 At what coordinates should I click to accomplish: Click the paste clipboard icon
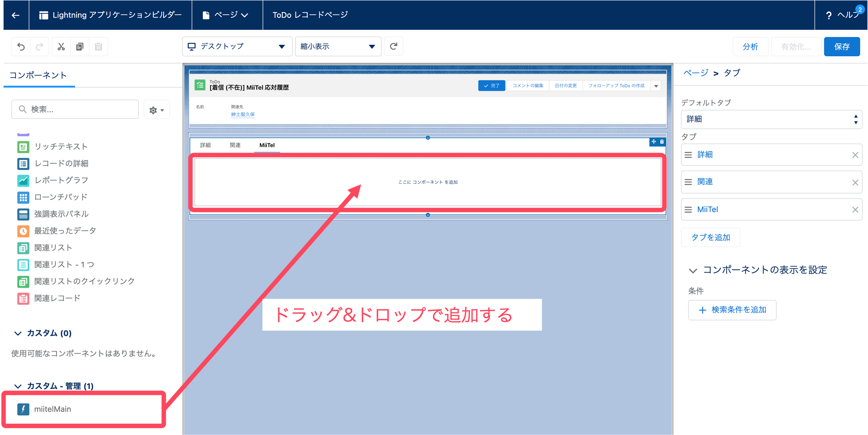(x=98, y=47)
